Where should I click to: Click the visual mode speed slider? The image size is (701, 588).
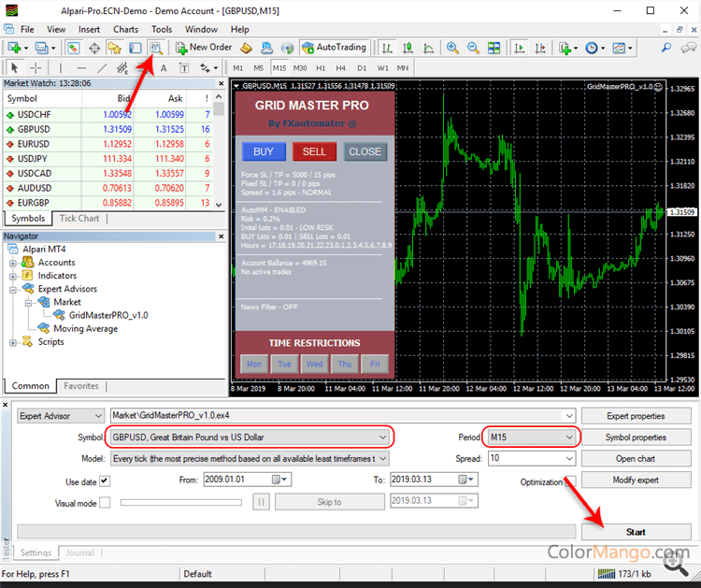click(x=181, y=503)
